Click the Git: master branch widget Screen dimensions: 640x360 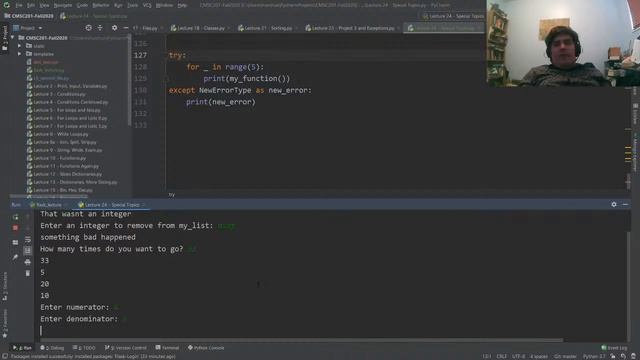[565, 356]
